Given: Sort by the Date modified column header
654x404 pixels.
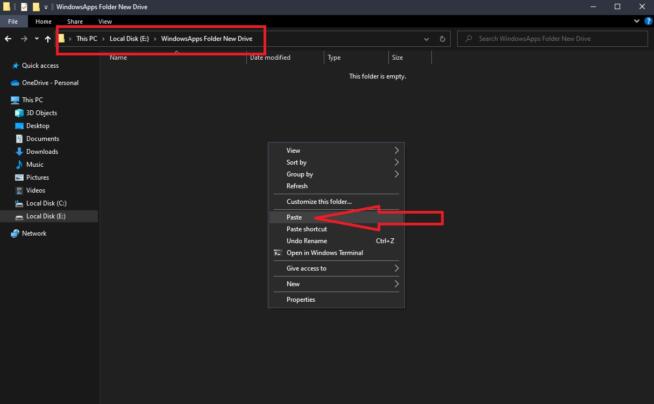Looking at the screenshot, I should pyautogui.click(x=270, y=58).
